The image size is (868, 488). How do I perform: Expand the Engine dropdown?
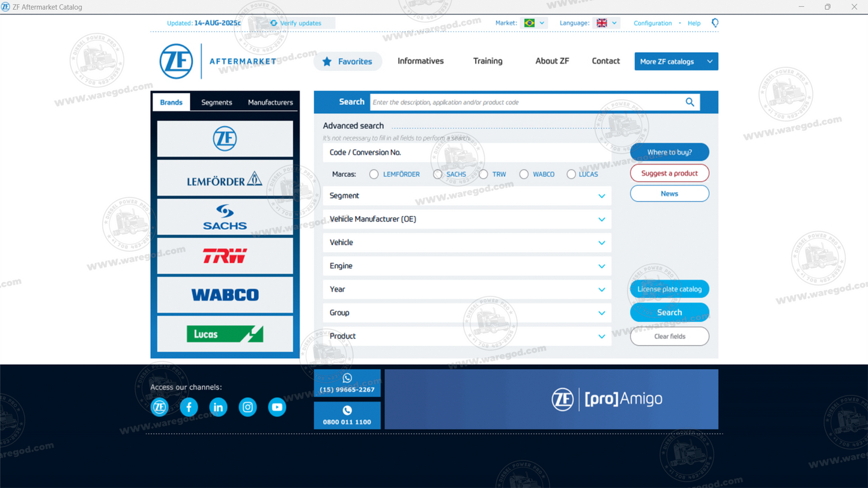pyautogui.click(x=467, y=266)
